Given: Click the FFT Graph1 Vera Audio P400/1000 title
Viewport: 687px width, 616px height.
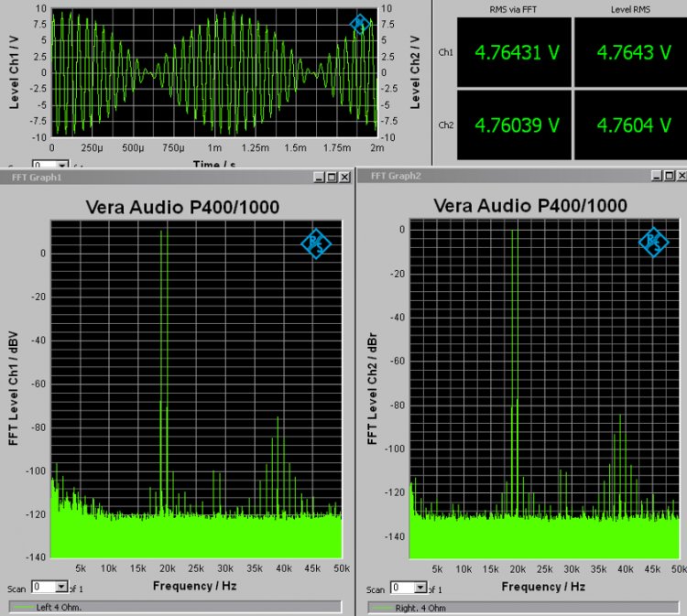Looking at the screenshot, I should click(182, 207).
